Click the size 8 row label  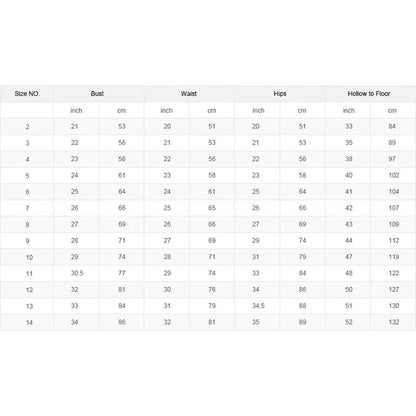pyautogui.click(x=27, y=224)
